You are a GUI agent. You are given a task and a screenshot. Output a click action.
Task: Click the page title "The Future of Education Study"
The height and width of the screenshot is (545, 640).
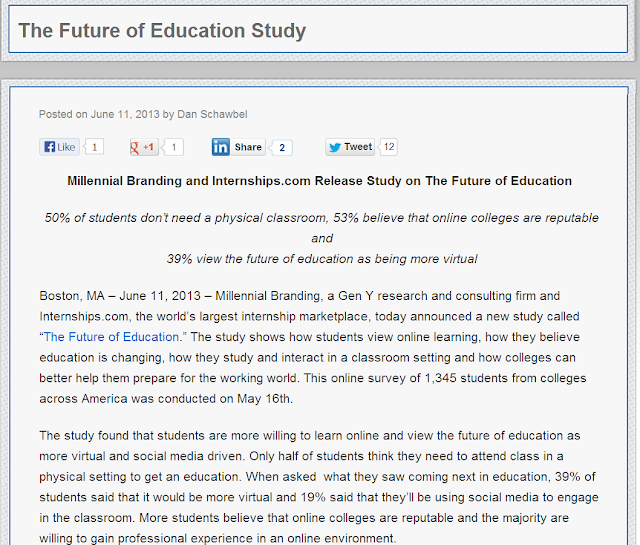tap(162, 31)
